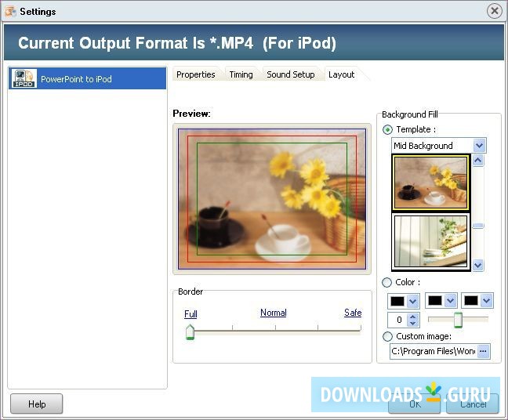
Task: Open the Mid Background dropdown
Action: tap(479, 146)
